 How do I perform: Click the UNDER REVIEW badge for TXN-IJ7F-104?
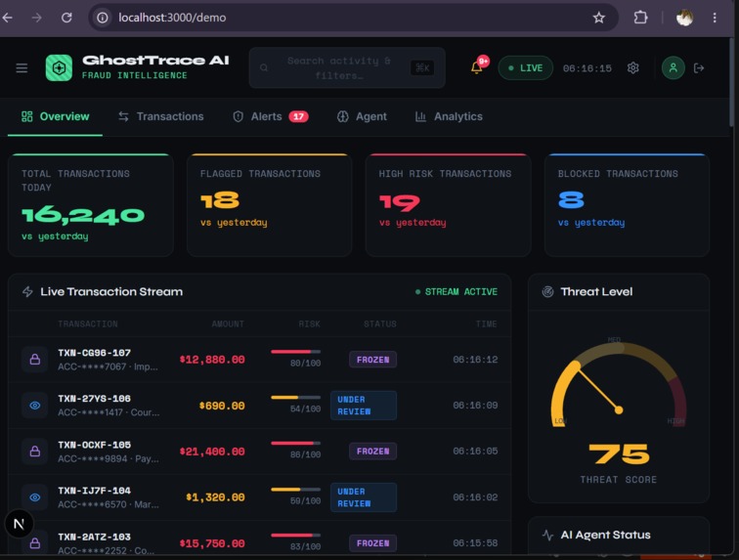364,497
